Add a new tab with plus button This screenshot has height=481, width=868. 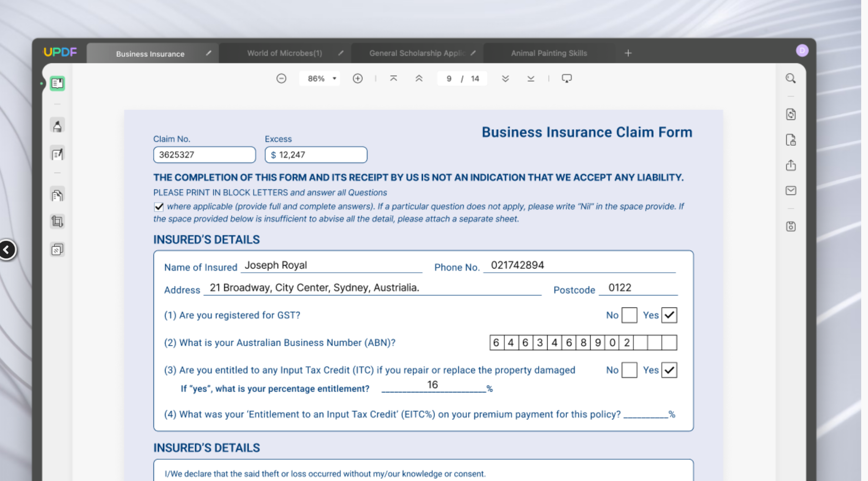pos(628,53)
